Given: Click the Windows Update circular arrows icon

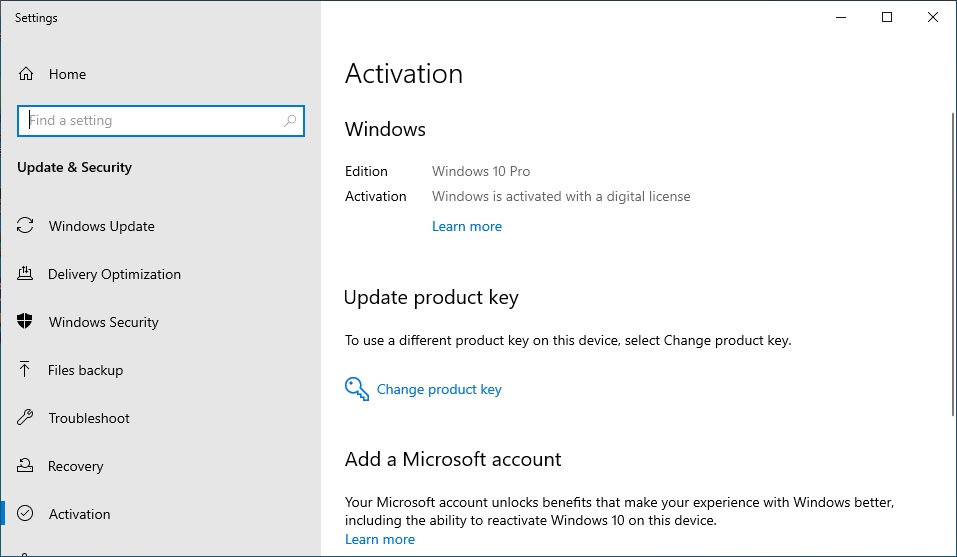Looking at the screenshot, I should click(x=26, y=226).
